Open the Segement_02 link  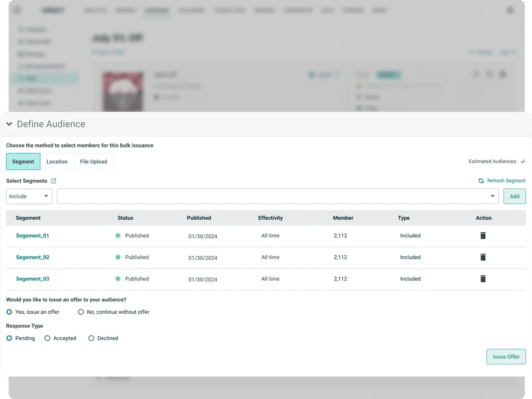point(33,257)
